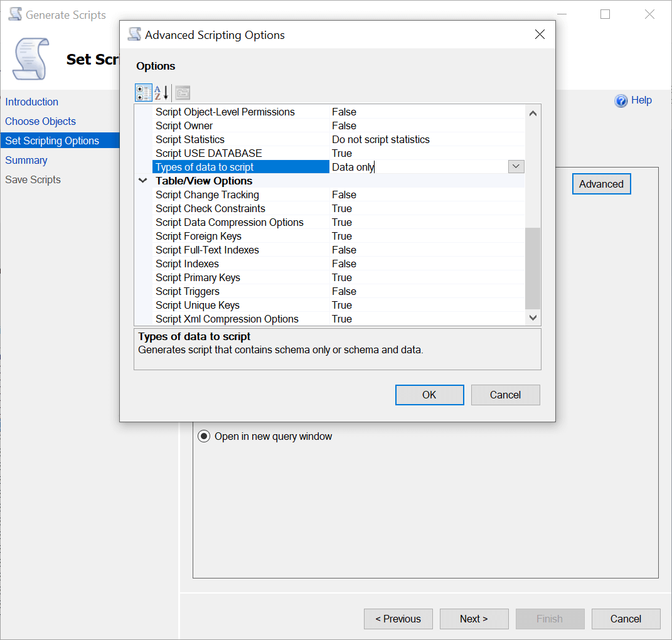Switch options to Alphabetical sort order

click(x=161, y=92)
